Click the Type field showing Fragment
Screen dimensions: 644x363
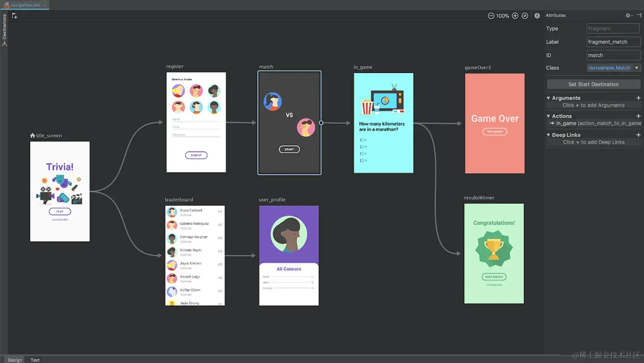[x=613, y=29]
